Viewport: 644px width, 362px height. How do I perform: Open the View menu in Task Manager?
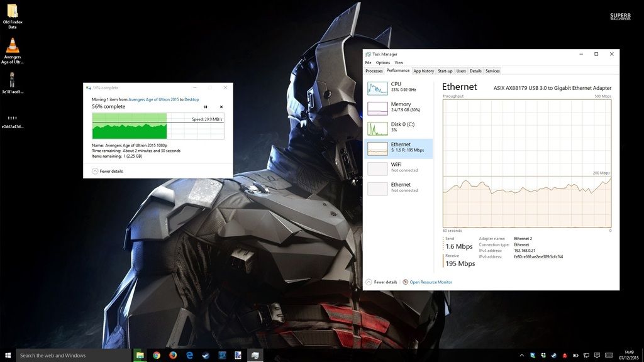pos(399,63)
